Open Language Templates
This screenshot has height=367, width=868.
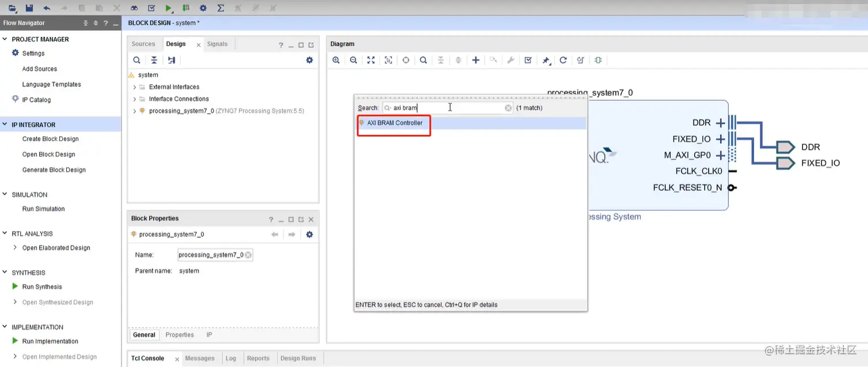(x=52, y=84)
